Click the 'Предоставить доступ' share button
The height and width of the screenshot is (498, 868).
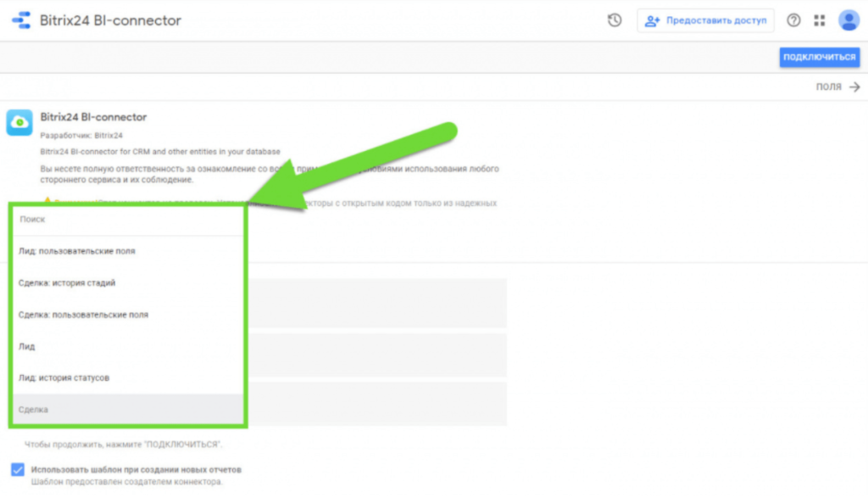coord(705,20)
